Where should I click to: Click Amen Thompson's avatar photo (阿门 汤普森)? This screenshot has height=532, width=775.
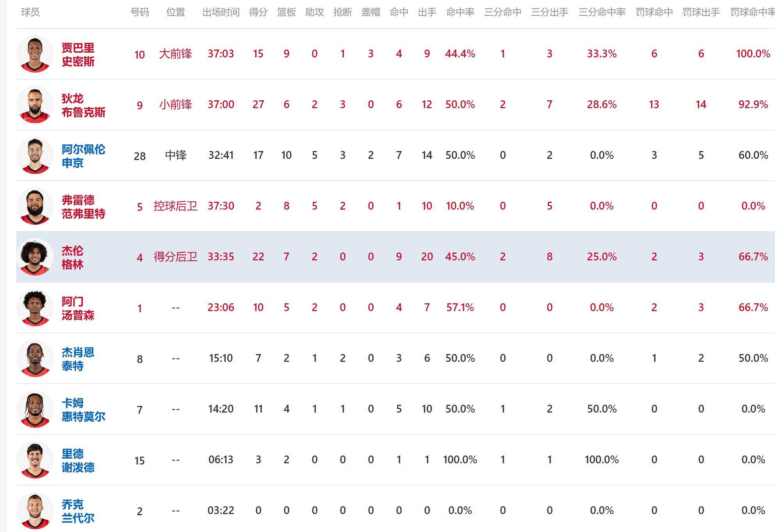coord(35,308)
